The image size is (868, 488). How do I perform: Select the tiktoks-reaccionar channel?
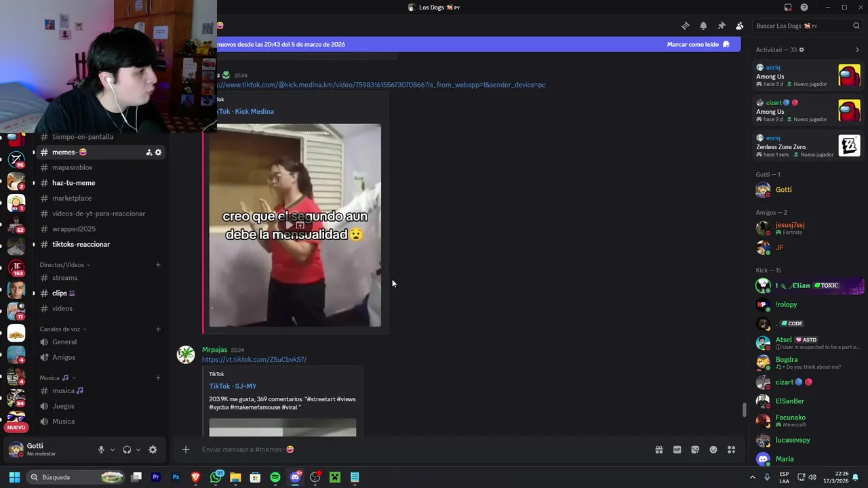click(x=99, y=244)
